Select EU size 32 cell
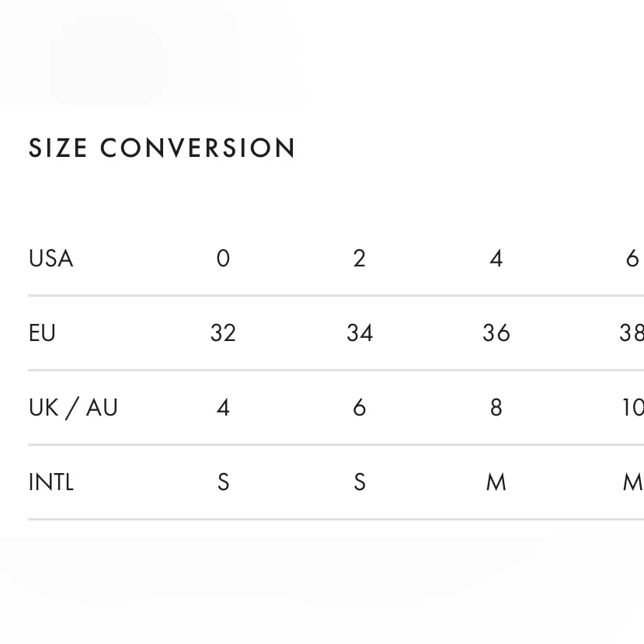Image resolution: width=644 pixels, height=644 pixels. (223, 332)
